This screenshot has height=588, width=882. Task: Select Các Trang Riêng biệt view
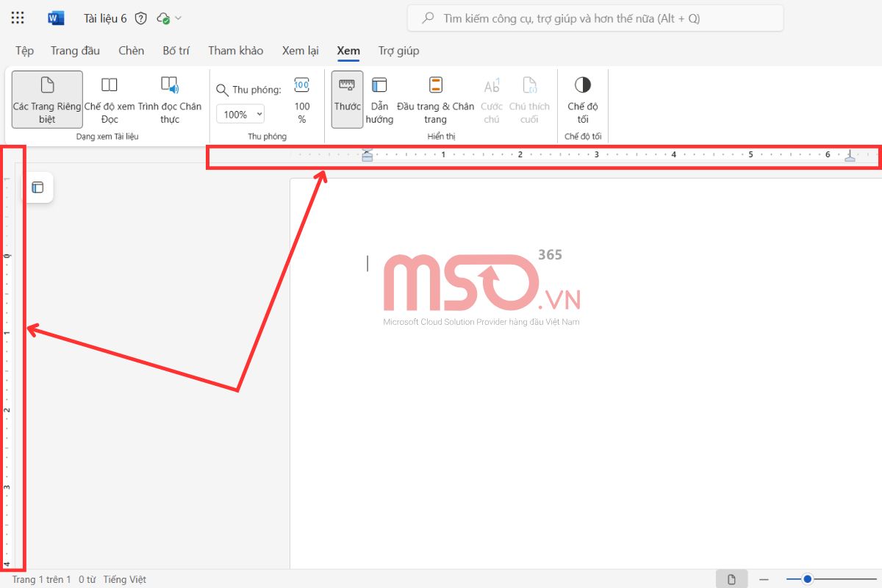coord(48,99)
